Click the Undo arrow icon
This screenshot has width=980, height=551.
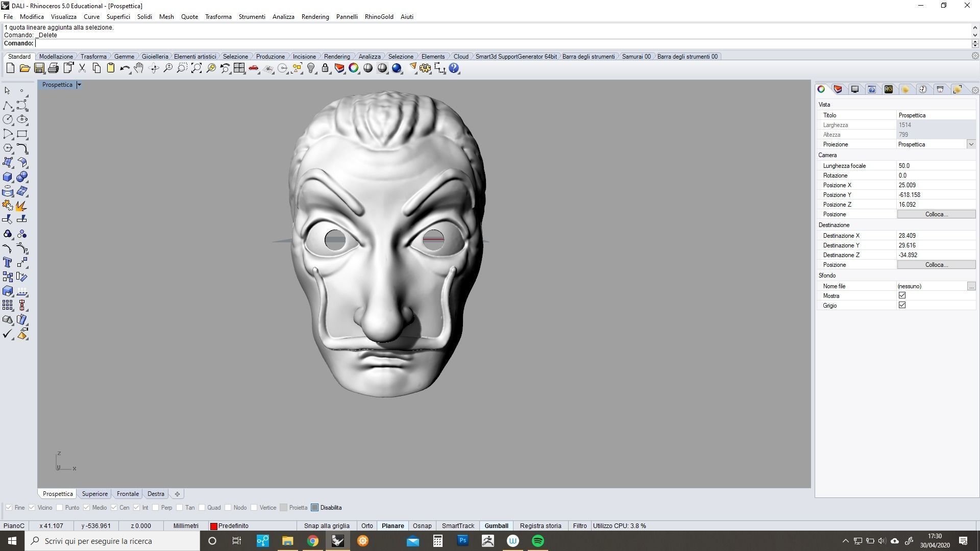125,68
